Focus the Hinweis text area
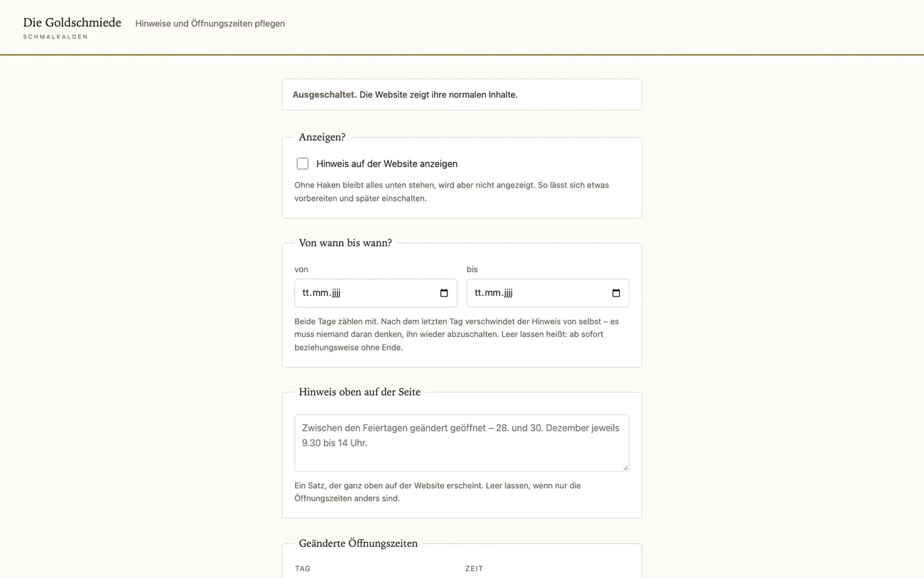Image resolution: width=924 pixels, height=578 pixels. coord(462,443)
